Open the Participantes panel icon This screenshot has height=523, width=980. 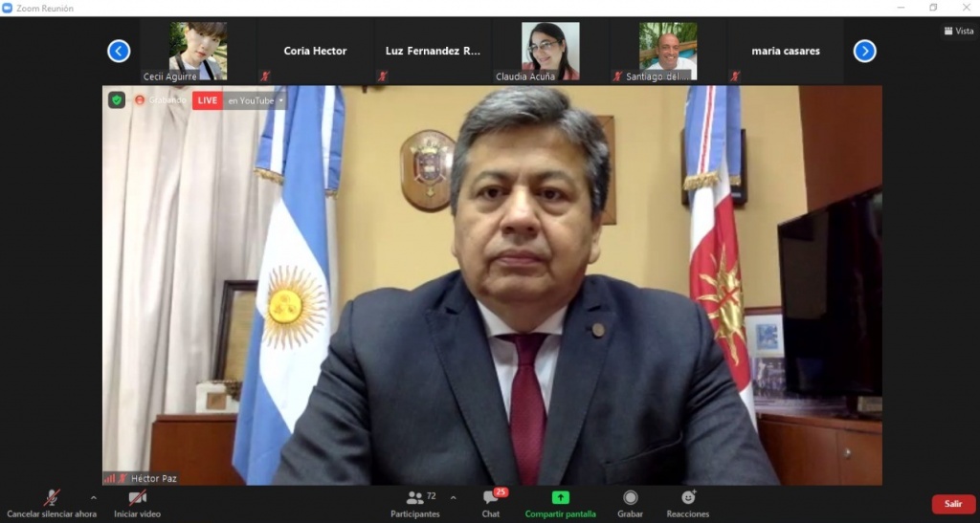415,498
